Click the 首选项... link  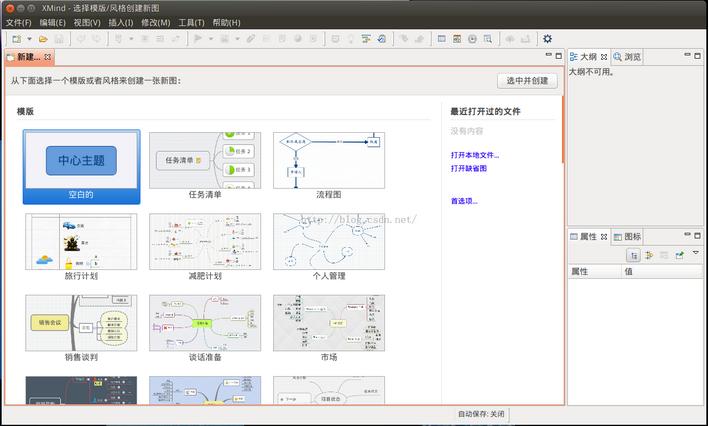(x=464, y=201)
